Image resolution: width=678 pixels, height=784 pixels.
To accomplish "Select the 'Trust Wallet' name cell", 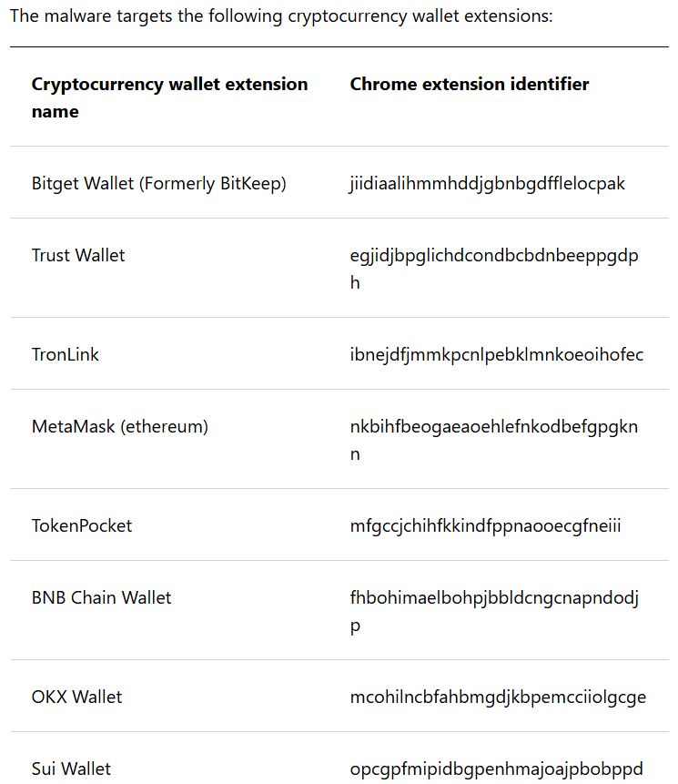I will pyautogui.click(x=78, y=255).
